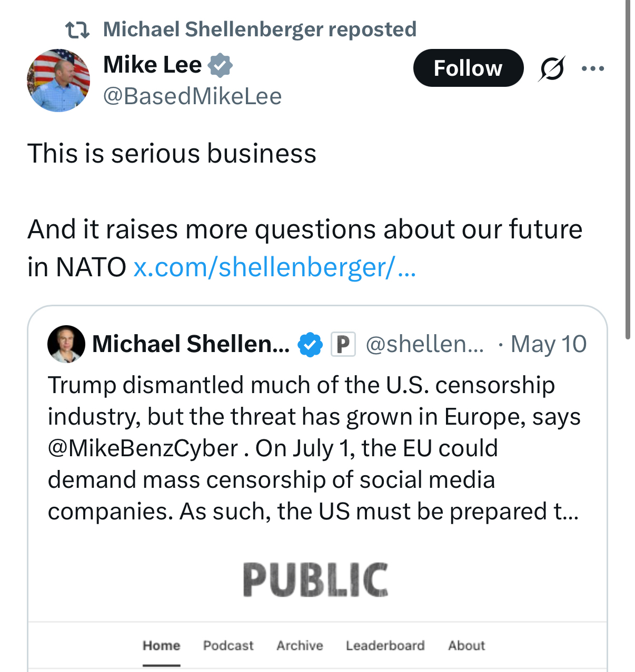
Task: Tap the @BasedMikeLee handle
Action: 193,96
